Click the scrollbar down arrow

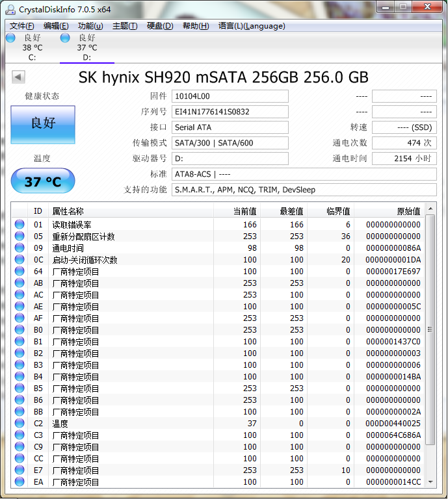[x=430, y=482]
